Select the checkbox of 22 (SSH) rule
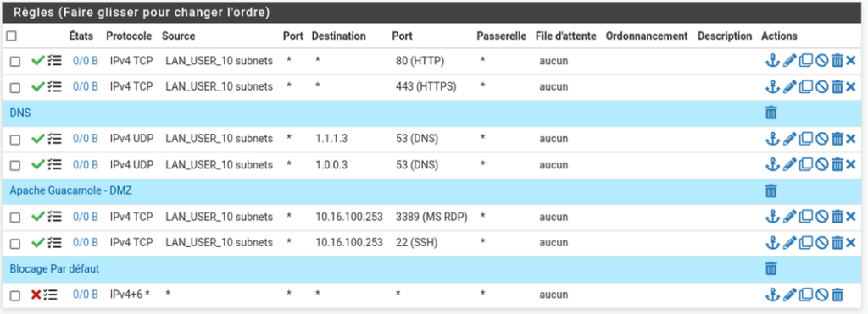The image size is (868, 314). [15, 243]
